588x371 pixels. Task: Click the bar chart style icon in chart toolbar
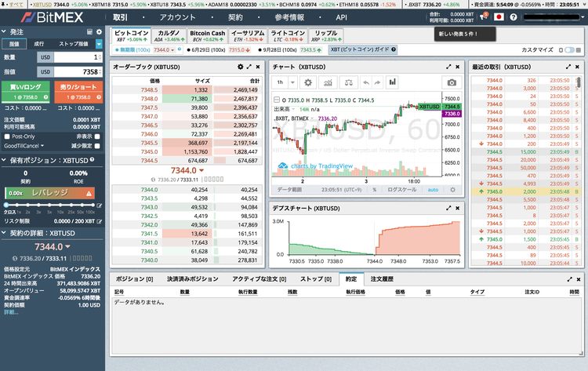392,82
